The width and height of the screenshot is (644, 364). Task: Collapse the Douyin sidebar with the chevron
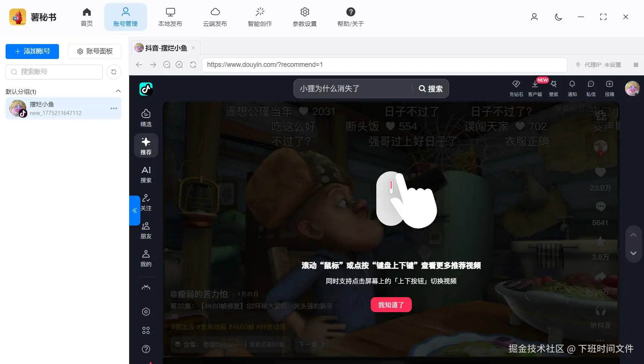pos(134,211)
